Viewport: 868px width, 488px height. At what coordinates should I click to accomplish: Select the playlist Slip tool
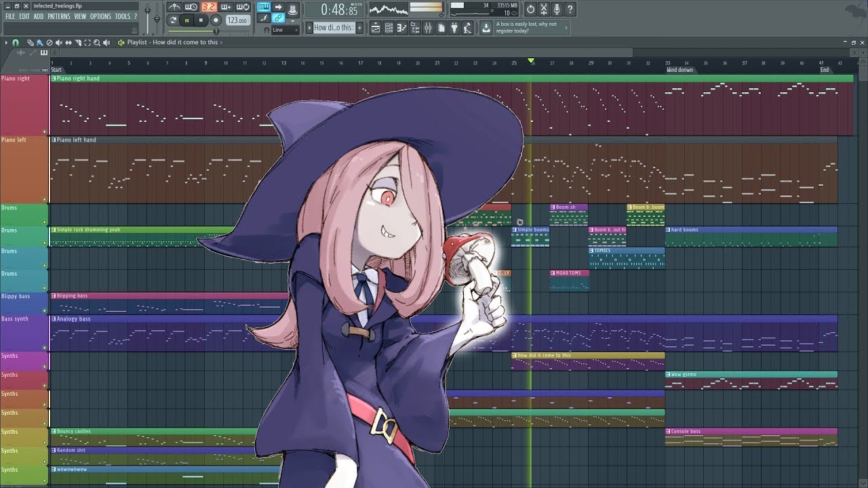[x=68, y=42]
